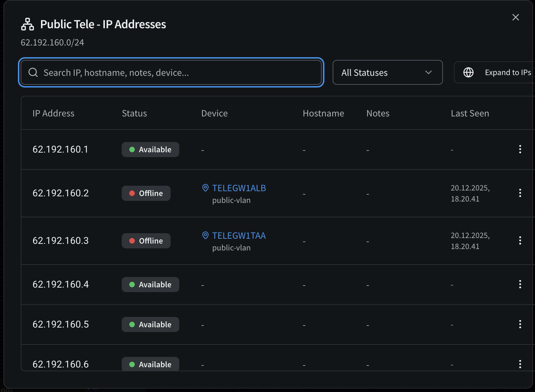This screenshot has height=392, width=535.
Task: Open row menu for 62.192.160.1
Action: [x=520, y=149]
